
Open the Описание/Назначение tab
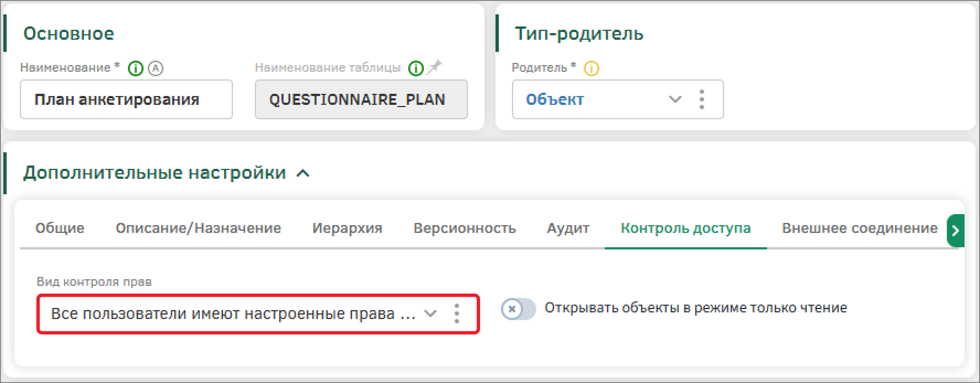click(x=198, y=228)
